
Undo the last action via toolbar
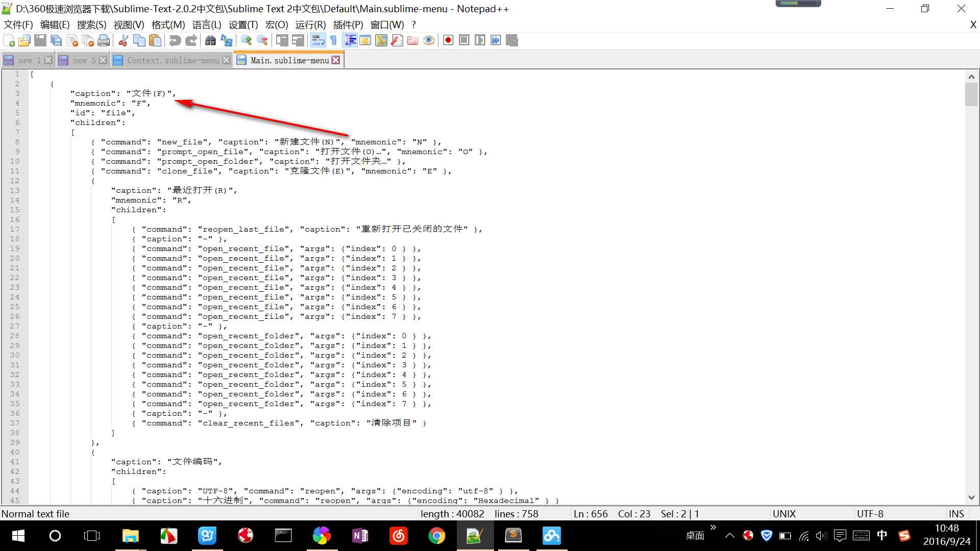(175, 40)
